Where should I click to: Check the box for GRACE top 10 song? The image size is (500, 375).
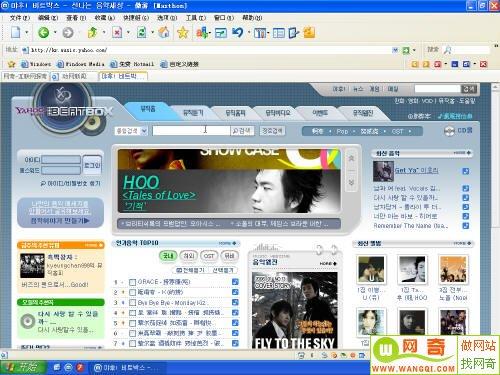click(x=132, y=282)
